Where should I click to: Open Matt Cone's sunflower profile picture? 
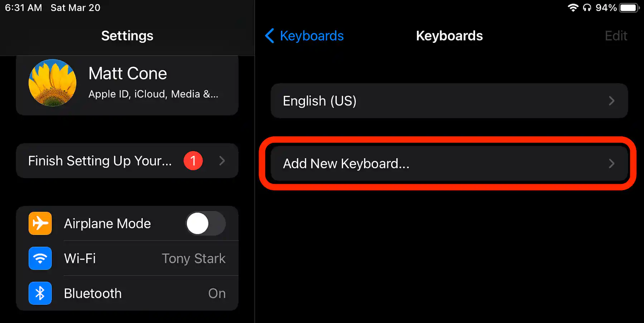[x=52, y=83]
